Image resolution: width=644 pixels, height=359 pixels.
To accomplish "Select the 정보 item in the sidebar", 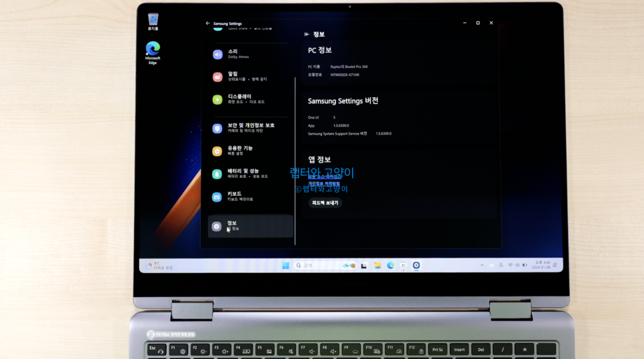I will point(251,226).
